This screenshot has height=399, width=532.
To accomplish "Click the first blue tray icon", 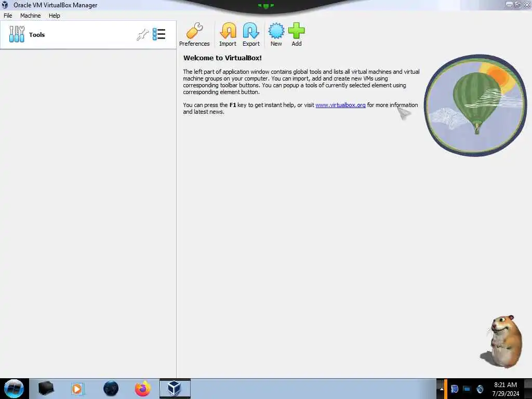I will pyautogui.click(x=454, y=389).
